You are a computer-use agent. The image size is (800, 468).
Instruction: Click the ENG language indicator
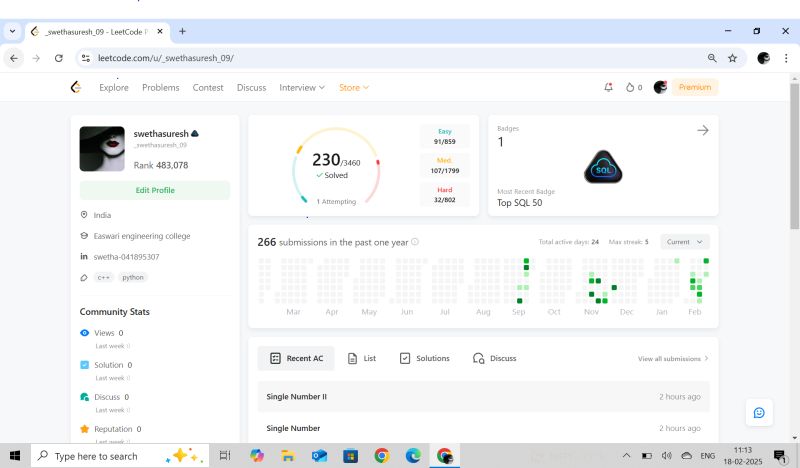point(707,455)
